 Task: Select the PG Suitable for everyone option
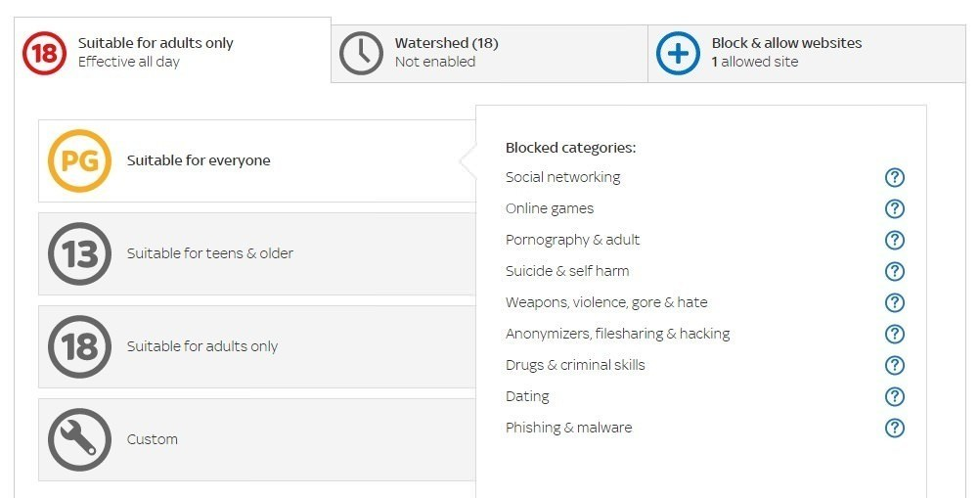click(257, 160)
